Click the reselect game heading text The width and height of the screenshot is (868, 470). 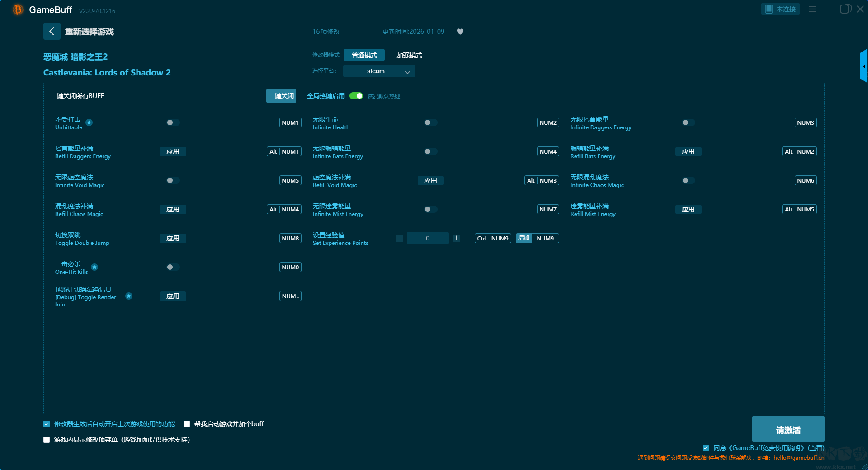89,32
